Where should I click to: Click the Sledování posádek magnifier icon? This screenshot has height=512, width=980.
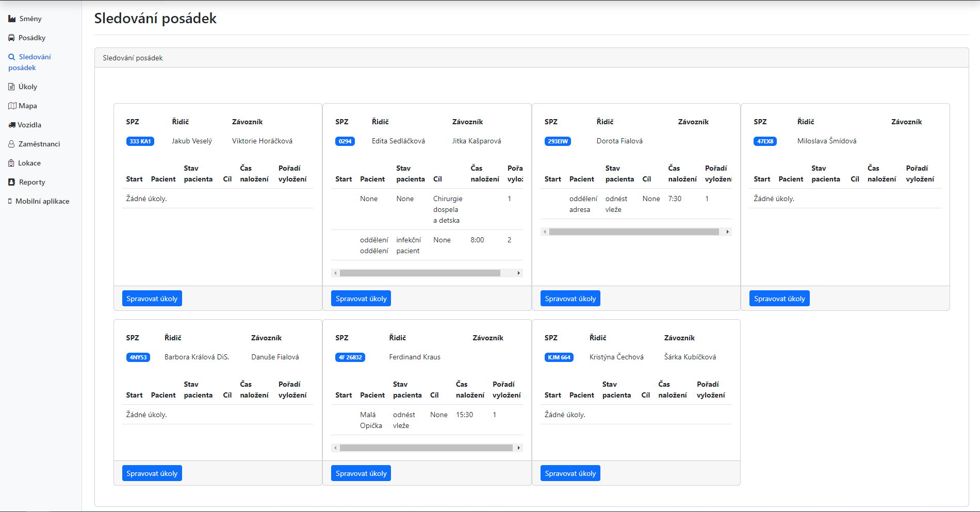(x=12, y=57)
